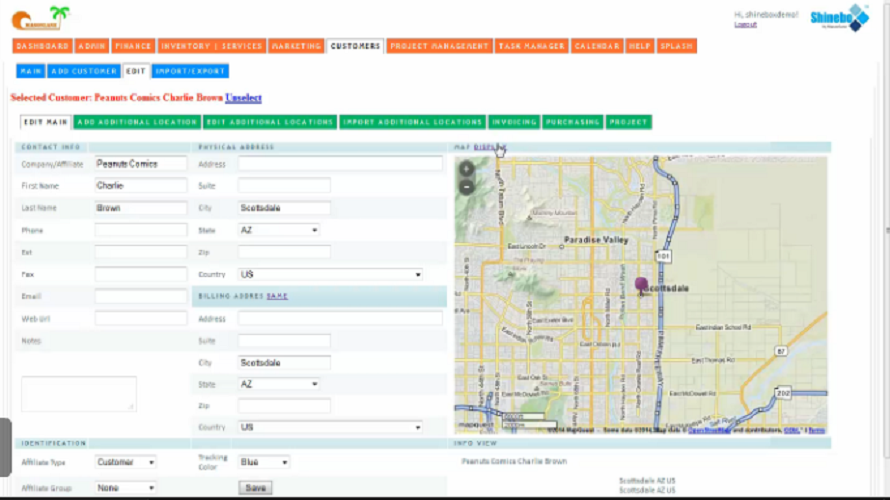Click the physical address Suite field
Image resolution: width=890 pixels, height=500 pixels.
pyautogui.click(x=284, y=186)
